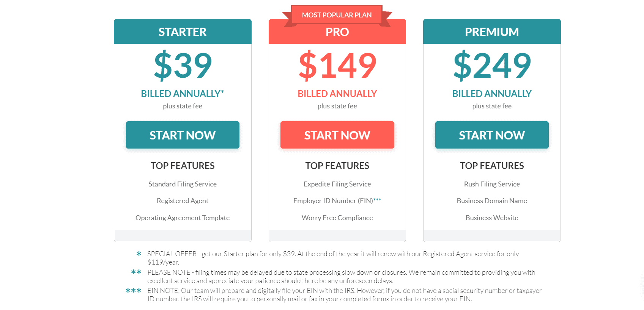Click the MOST POPULAR PLAN ribbon banner
Image resolution: width=644 pixels, height=310 pixels.
337,15
